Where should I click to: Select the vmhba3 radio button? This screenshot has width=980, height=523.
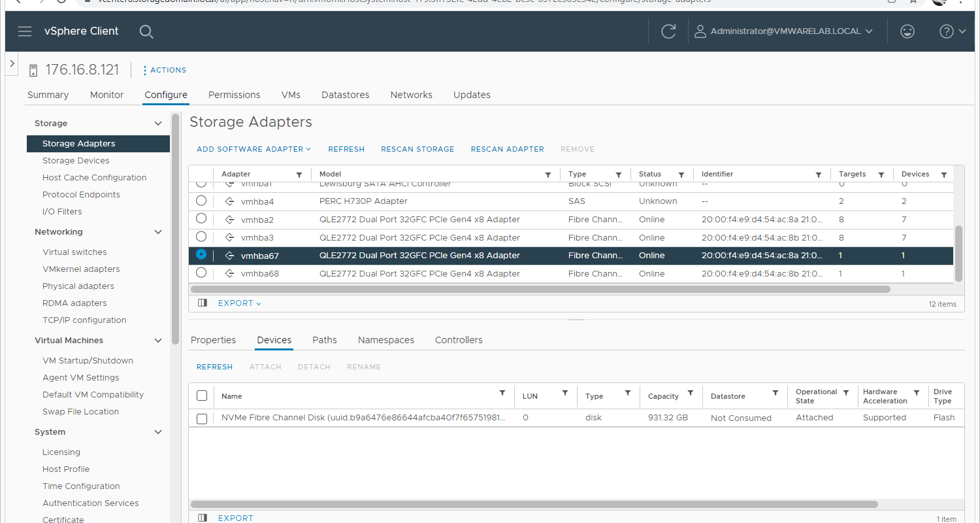click(201, 237)
